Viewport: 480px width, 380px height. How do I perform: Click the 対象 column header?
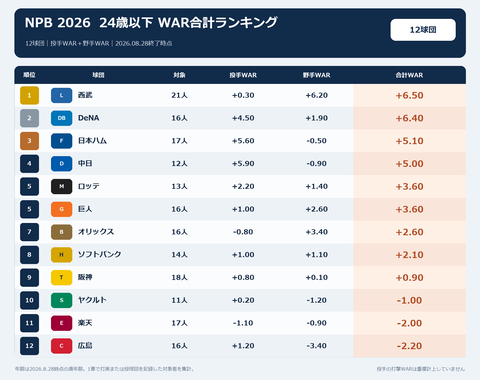(x=179, y=75)
